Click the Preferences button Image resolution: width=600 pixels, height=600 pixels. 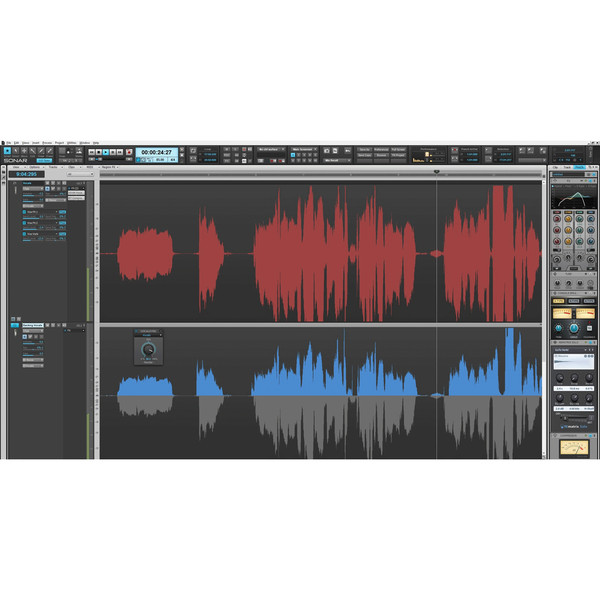point(381,149)
